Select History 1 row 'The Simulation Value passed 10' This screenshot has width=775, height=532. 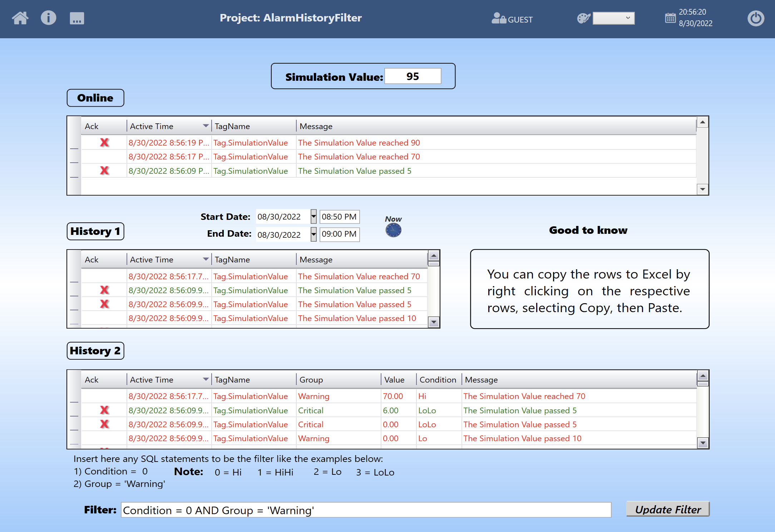pyautogui.click(x=254, y=318)
